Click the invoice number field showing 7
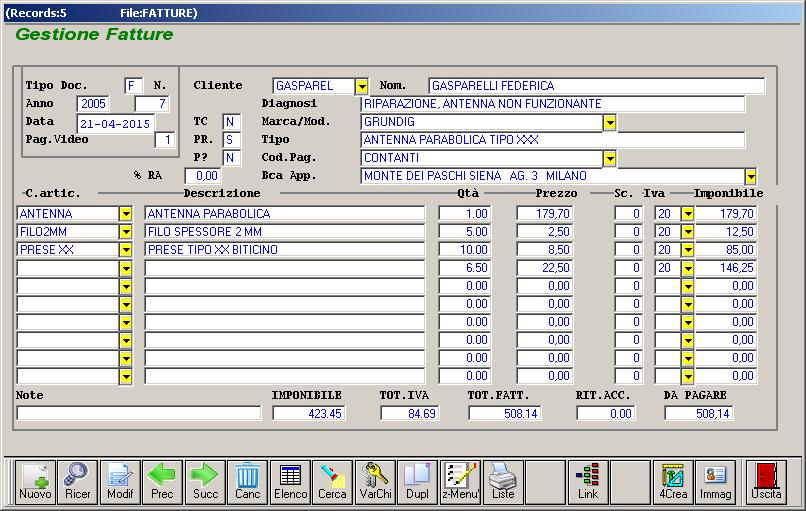The height and width of the screenshot is (511, 806). [152, 104]
